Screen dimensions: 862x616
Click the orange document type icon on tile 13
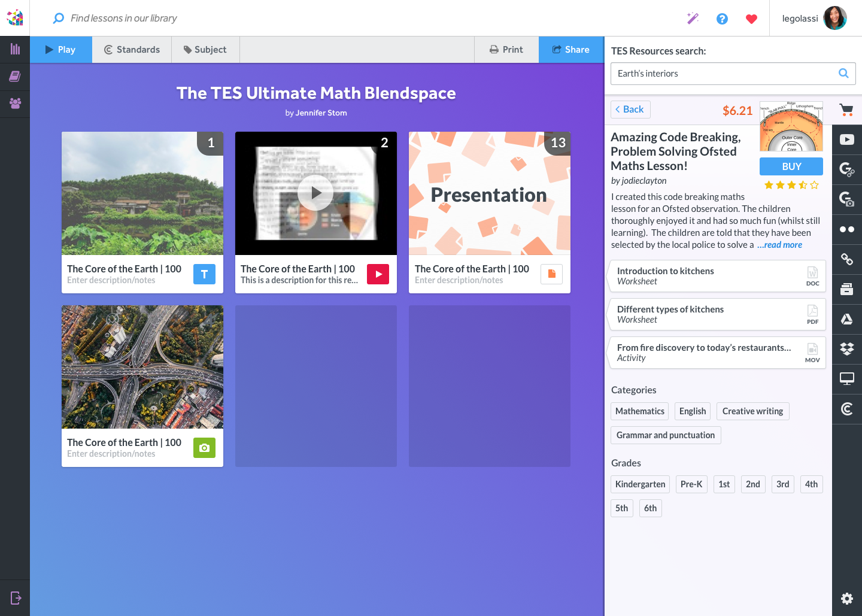coord(551,274)
